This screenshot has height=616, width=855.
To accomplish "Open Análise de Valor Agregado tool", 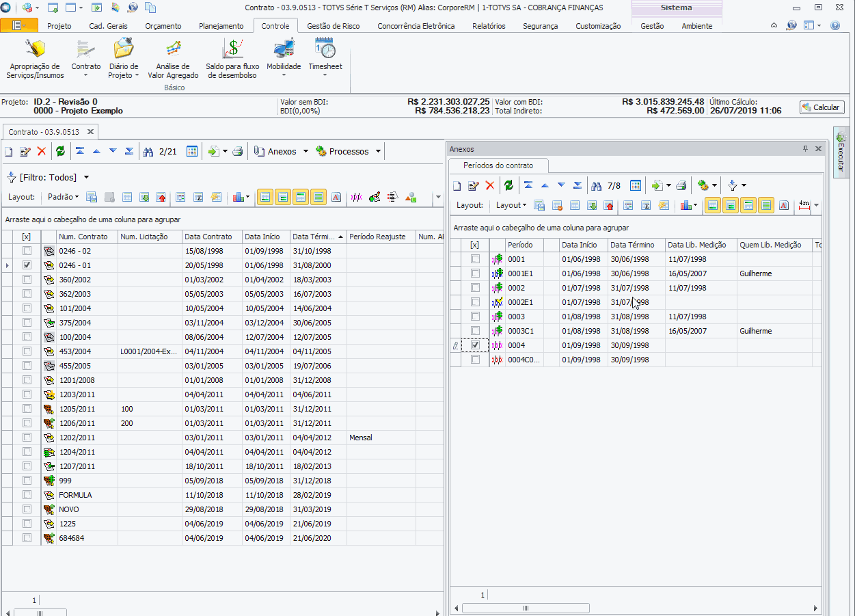I will [173, 59].
